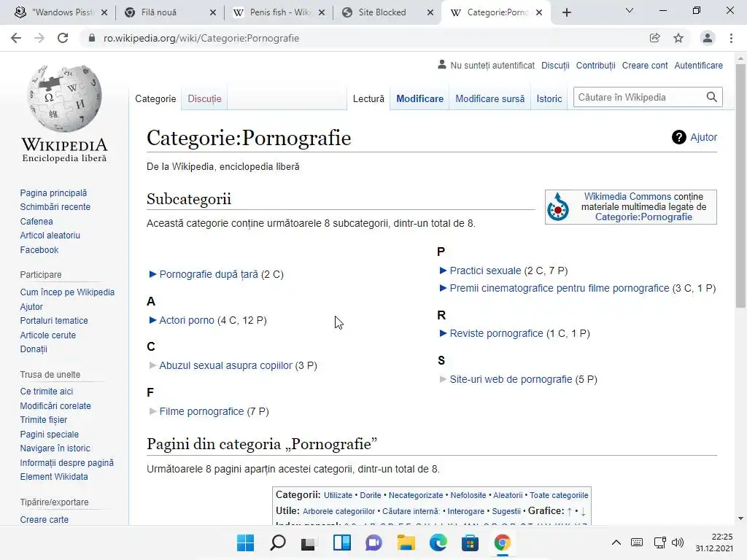
Task: Expand the 'Pornografie după țară' subcategory arrow
Action: [153, 274]
